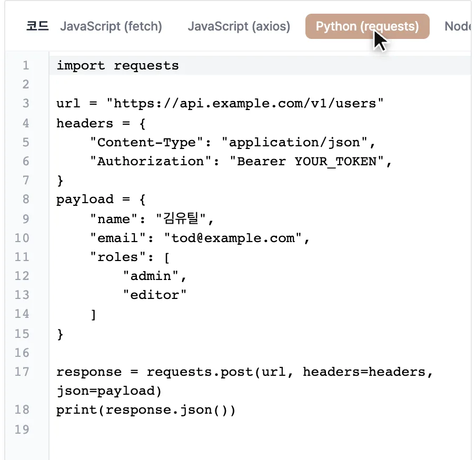Click line number 1 in gutter

pos(26,65)
